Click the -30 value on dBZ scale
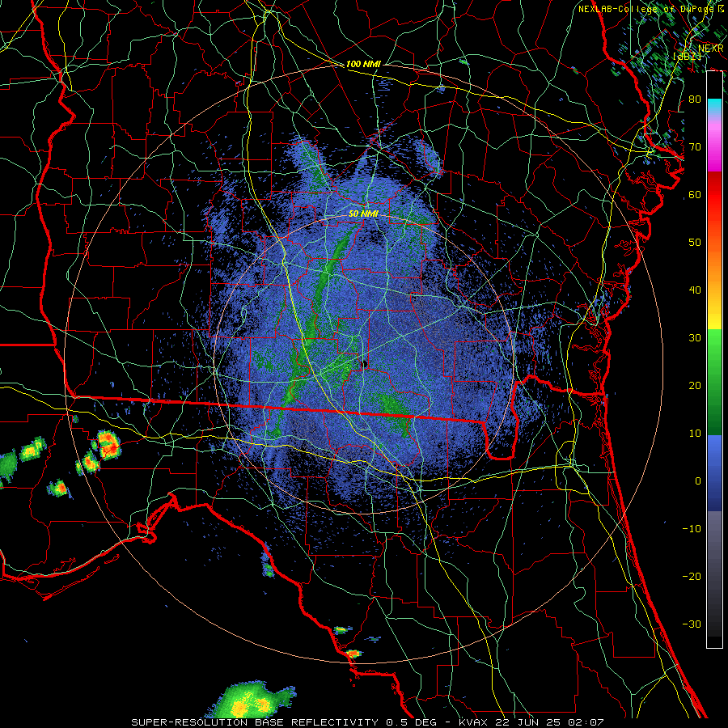 coord(692,624)
